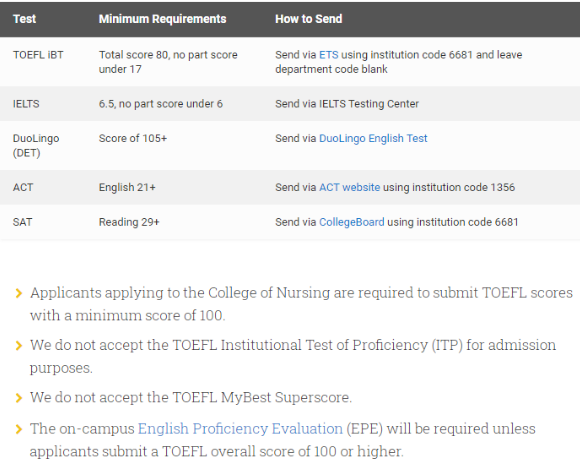Click the chevron bullet beside MyBest Superscore note
Viewport: 580px width, 470px height.
click(18, 398)
